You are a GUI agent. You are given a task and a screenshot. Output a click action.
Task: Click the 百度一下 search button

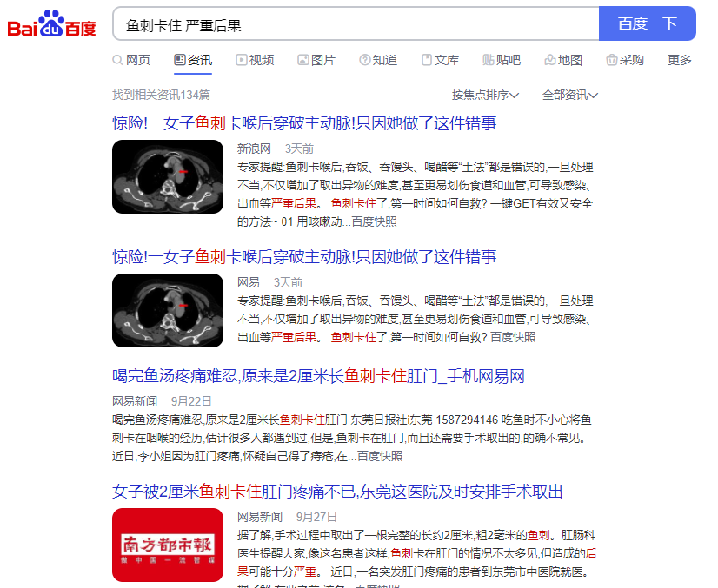coord(647,23)
